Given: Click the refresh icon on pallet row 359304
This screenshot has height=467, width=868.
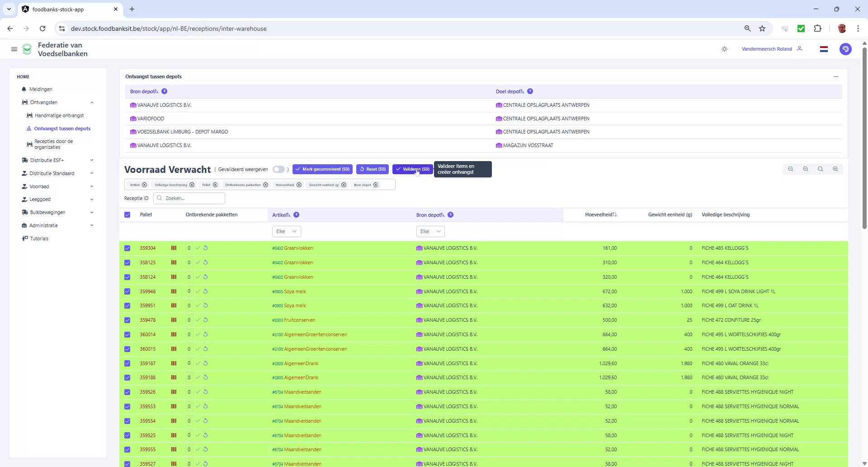Looking at the screenshot, I should tap(205, 248).
